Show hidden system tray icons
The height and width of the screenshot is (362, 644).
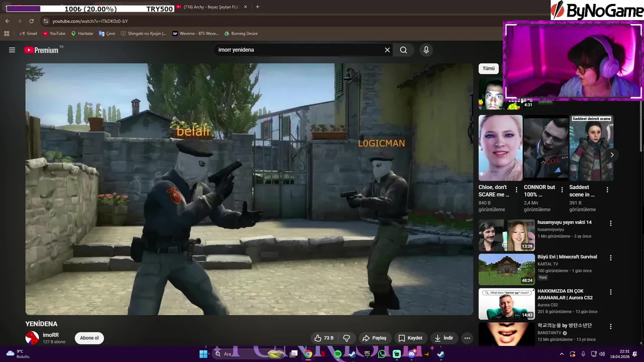561,354
